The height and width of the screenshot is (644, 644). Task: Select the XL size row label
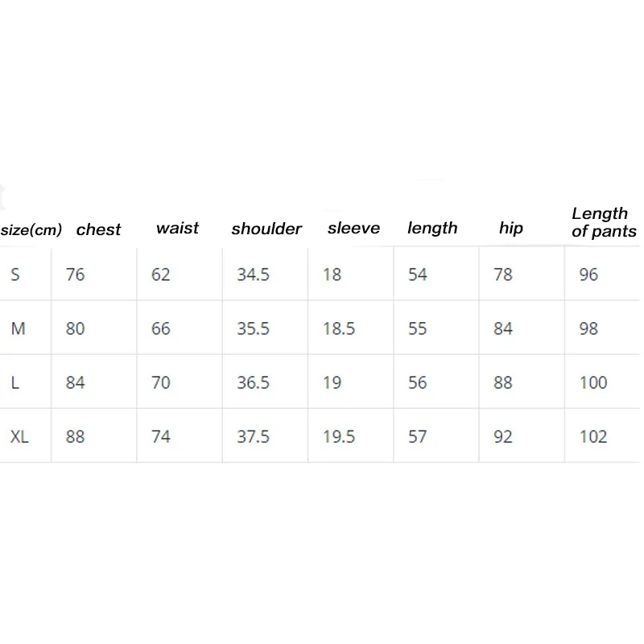pos(19,436)
